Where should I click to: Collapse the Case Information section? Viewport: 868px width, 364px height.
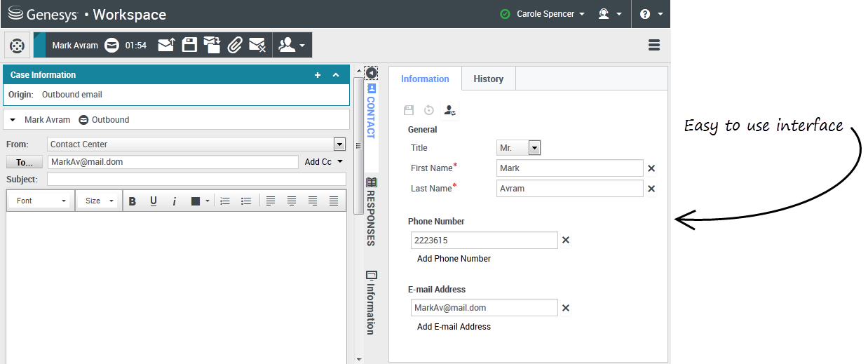click(x=336, y=75)
